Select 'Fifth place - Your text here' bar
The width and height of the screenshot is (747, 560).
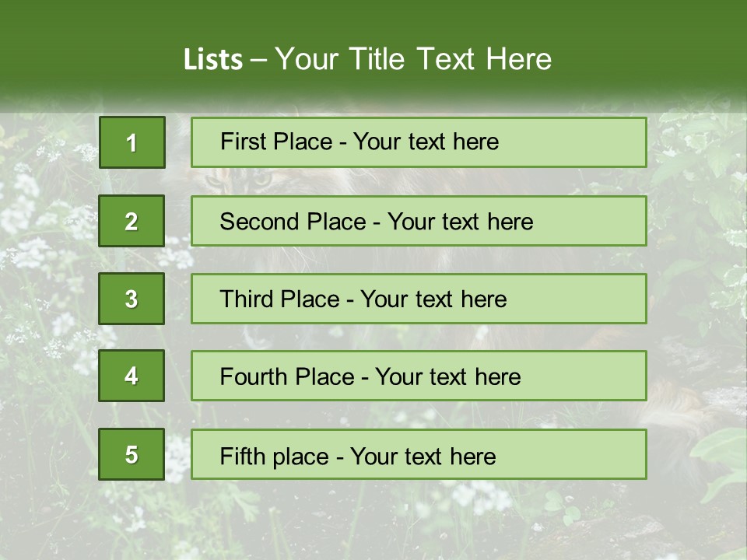[x=419, y=454]
